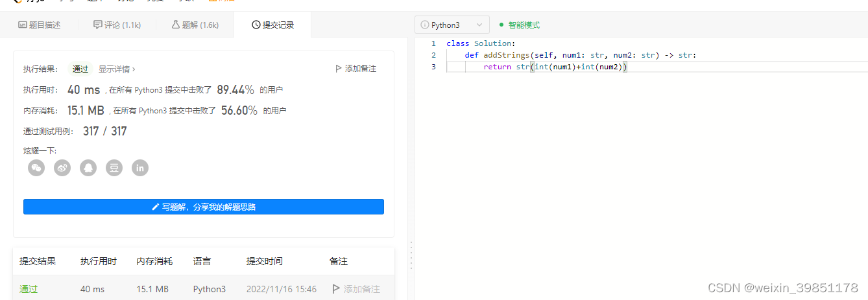Click editor line number 3
This screenshot has width=868, height=300.
coord(433,67)
